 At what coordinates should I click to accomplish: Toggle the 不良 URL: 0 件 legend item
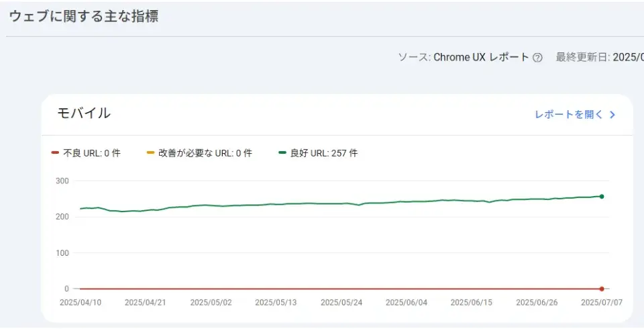[86, 153]
